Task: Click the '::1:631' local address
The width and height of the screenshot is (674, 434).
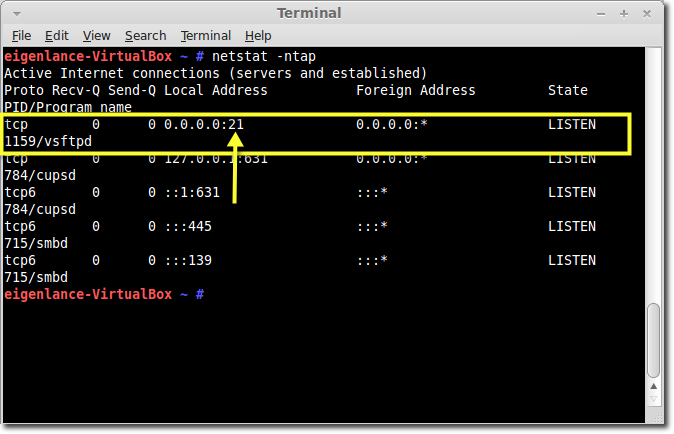Action: (x=192, y=193)
